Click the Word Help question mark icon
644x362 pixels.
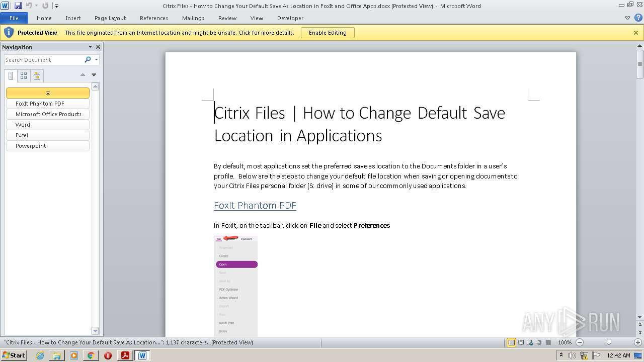(x=638, y=18)
